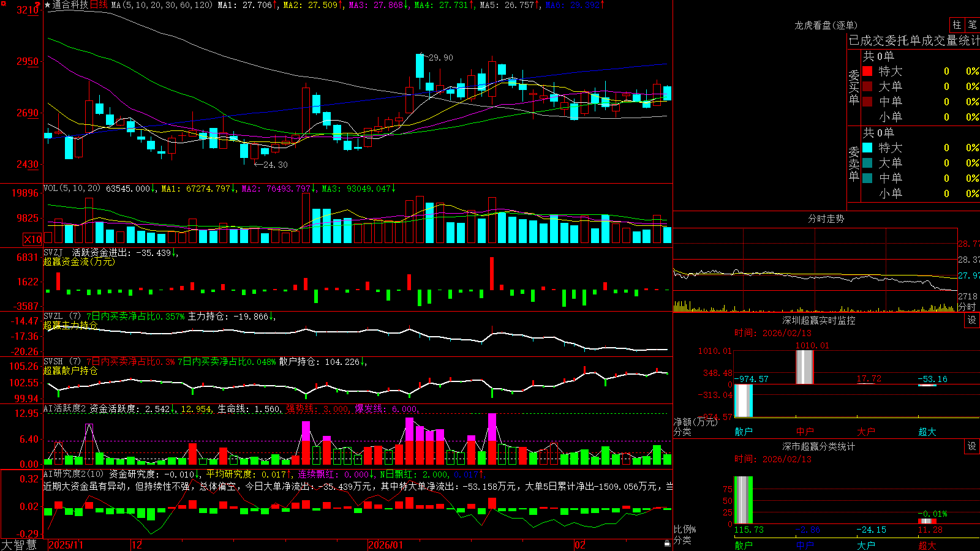The height and width of the screenshot is (551, 980).
Task: Click the MA(5,10,20,30,60,120) parameter label
Action: (x=160, y=5)
